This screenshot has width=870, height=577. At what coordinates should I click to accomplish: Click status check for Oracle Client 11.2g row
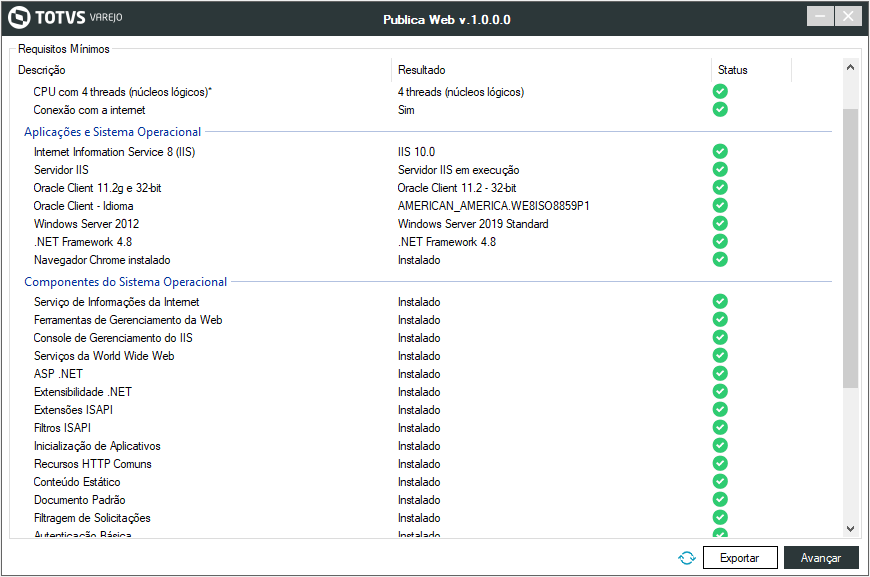[720, 188]
